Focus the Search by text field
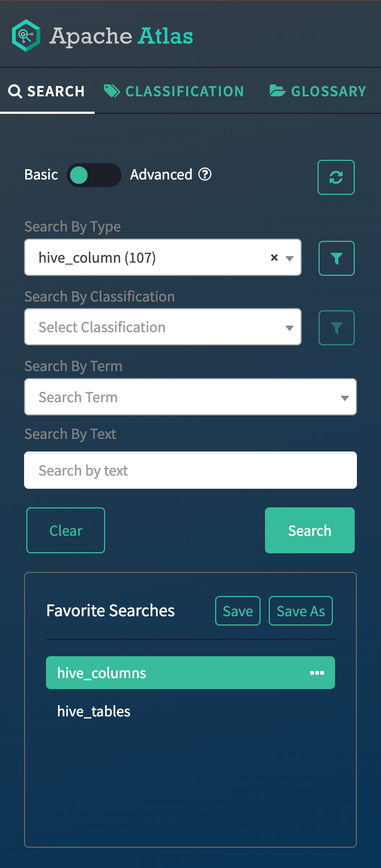Screen dimensions: 381x868 (190, 471)
